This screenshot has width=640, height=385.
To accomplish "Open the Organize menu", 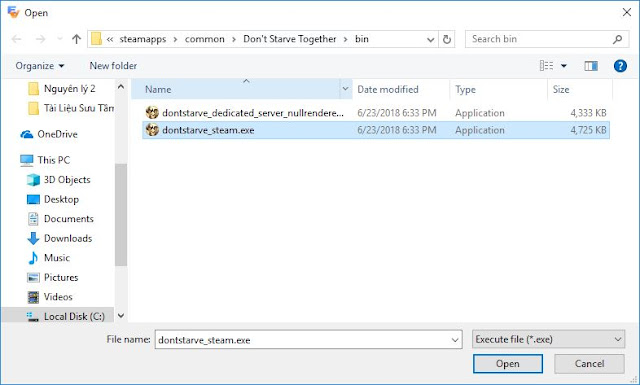I will coord(40,66).
